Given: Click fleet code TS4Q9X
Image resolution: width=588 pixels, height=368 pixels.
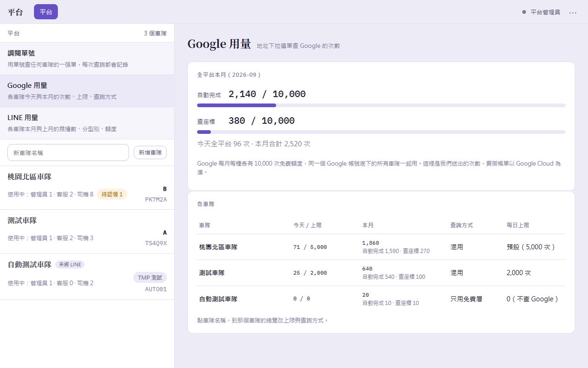Looking at the screenshot, I should [x=156, y=243].
